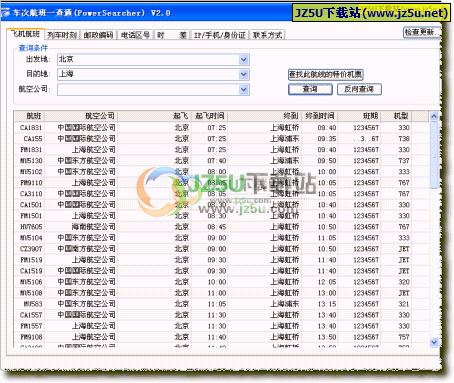Select flight row CA155
454x383 pixels.
coord(221,139)
